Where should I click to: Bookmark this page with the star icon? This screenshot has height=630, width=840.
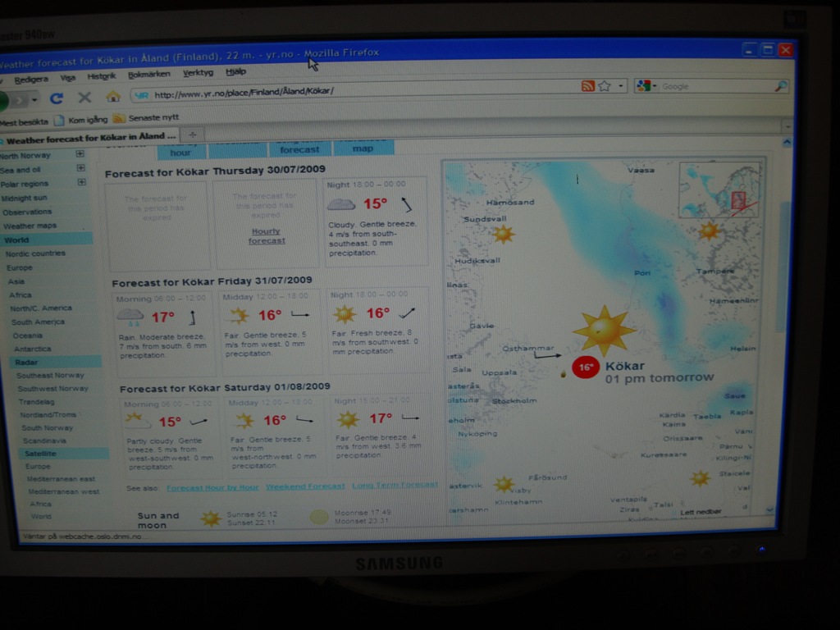click(605, 86)
